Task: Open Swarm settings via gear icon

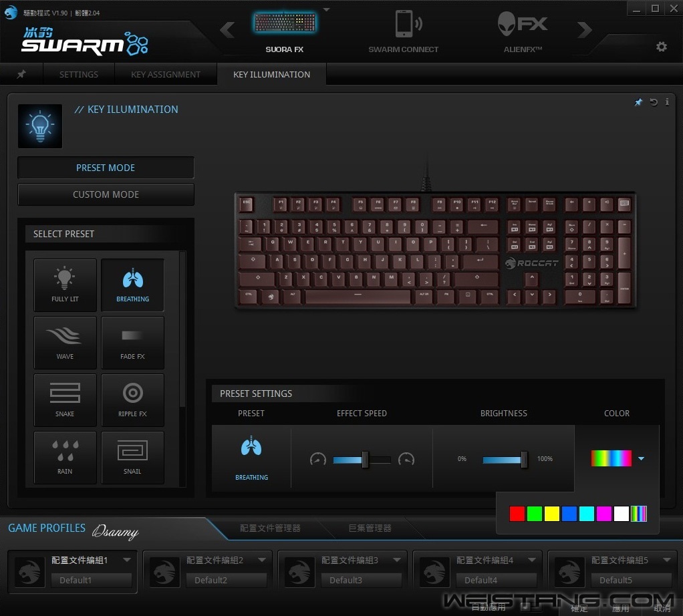Action: [661, 47]
